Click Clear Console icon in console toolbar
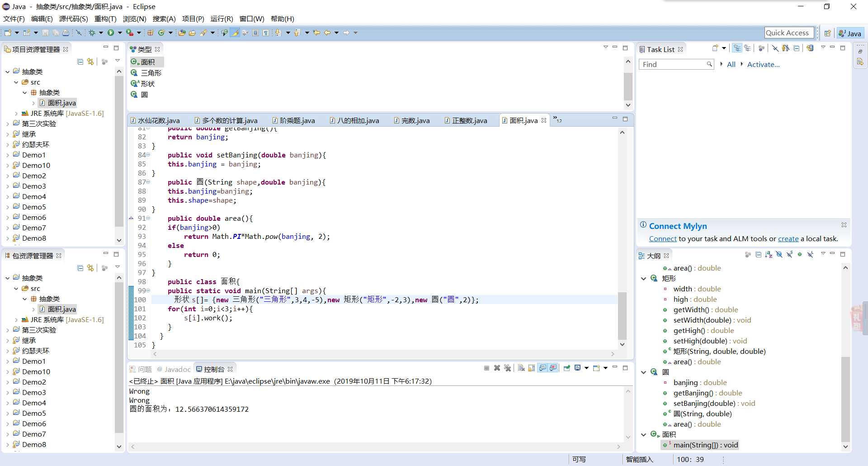Screen dimensions: 868x466 coord(521,368)
